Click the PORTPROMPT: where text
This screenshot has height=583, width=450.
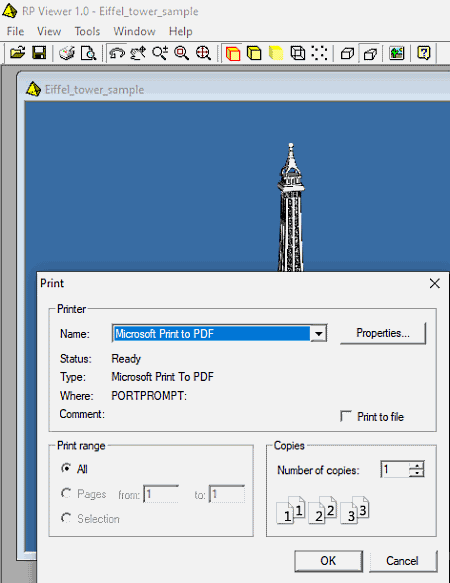[x=149, y=396]
